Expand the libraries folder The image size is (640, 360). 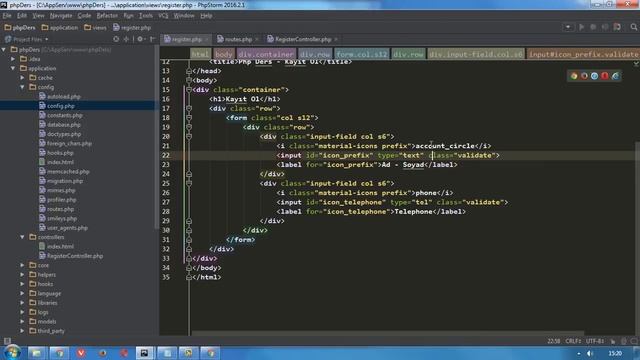[x=22, y=303]
